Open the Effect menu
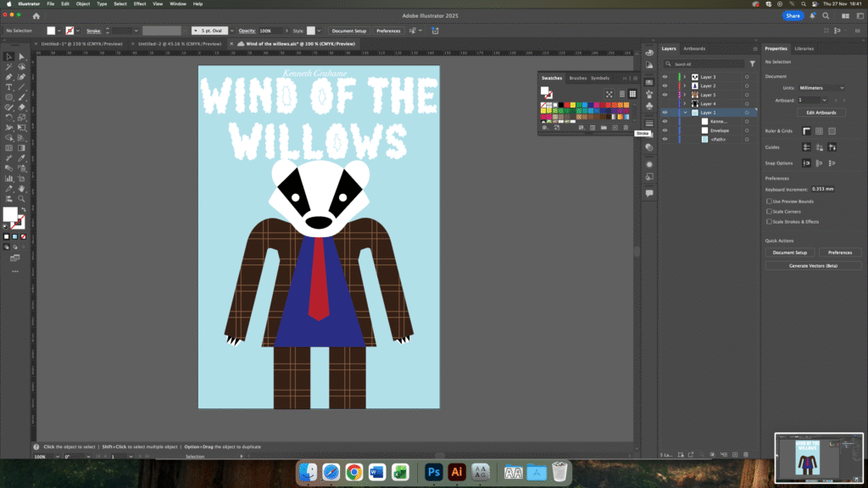The height and width of the screenshot is (488, 868). tap(140, 3)
